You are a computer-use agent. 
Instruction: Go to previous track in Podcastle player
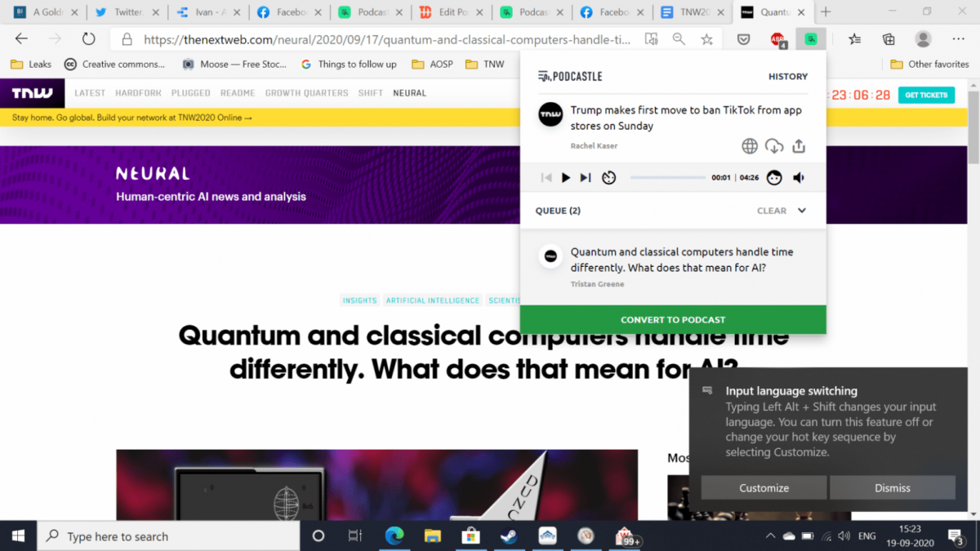click(x=546, y=177)
